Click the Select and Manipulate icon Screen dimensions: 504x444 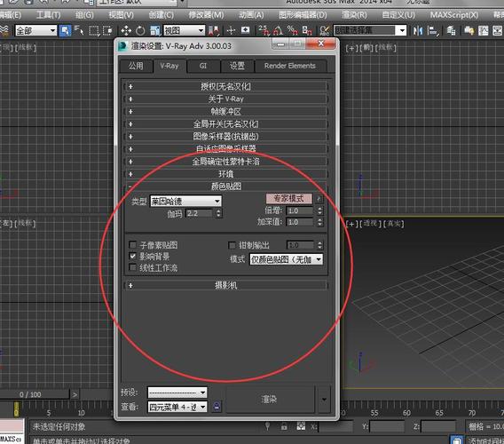(x=231, y=30)
